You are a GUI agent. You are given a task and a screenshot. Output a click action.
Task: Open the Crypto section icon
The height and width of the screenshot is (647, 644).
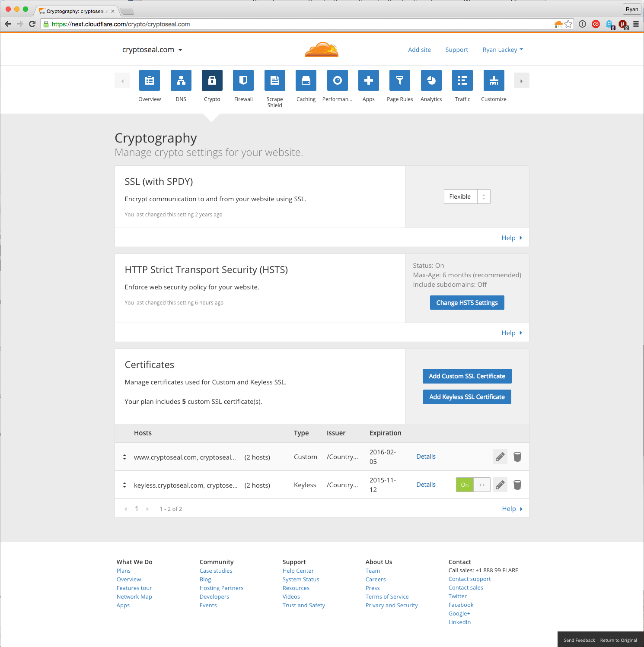pyautogui.click(x=212, y=80)
